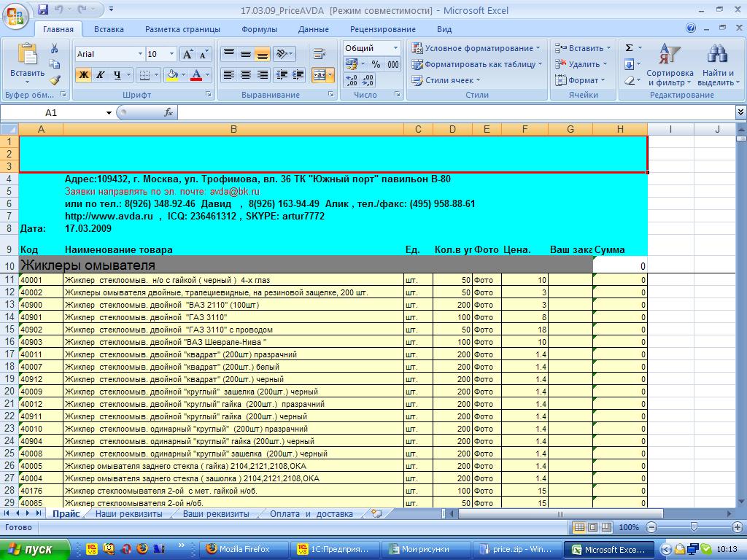Toggle italic (К) formatting

[x=101, y=75]
